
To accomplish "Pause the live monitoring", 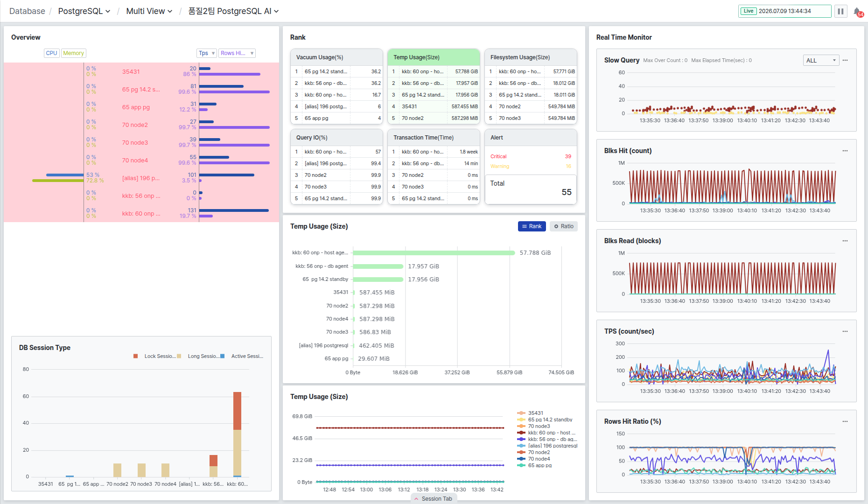I will [840, 11].
